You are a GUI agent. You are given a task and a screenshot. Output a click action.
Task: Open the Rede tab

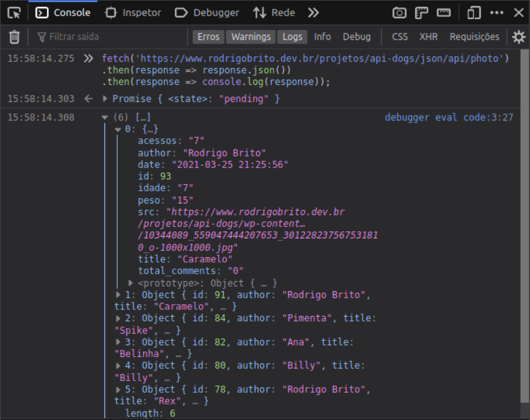coord(274,13)
